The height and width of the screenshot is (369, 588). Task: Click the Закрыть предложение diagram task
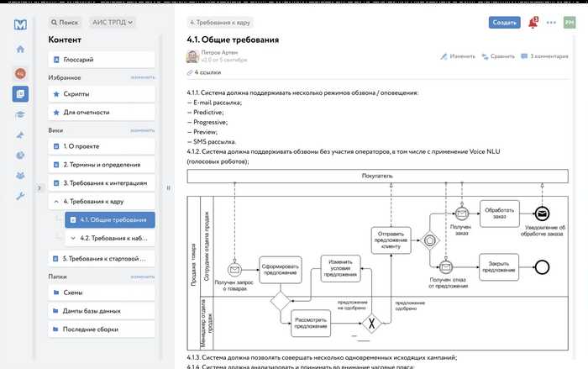[499, 267]
